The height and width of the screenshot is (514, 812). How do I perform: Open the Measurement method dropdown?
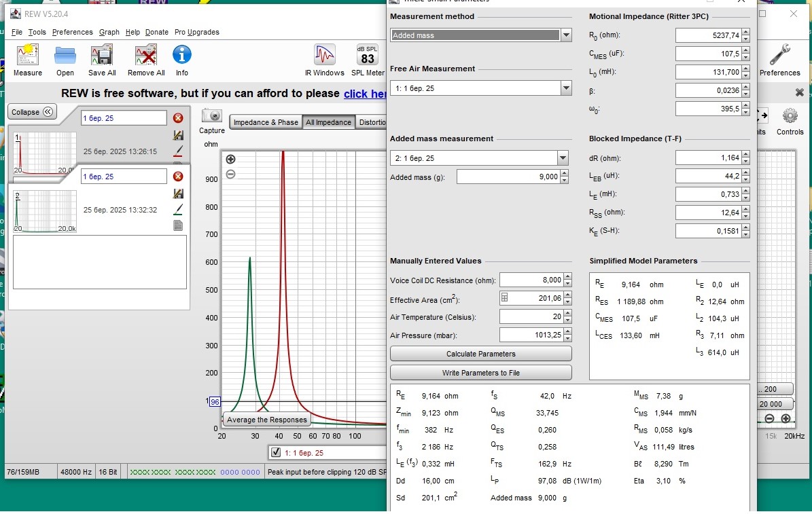(x=567, y=35)
